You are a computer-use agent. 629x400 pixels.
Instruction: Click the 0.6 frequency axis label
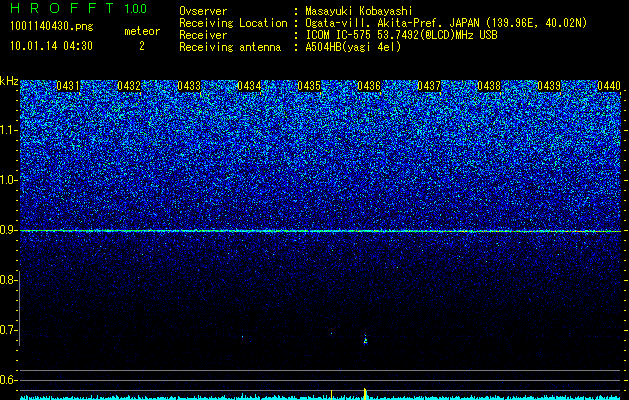(x=9, y=380)
